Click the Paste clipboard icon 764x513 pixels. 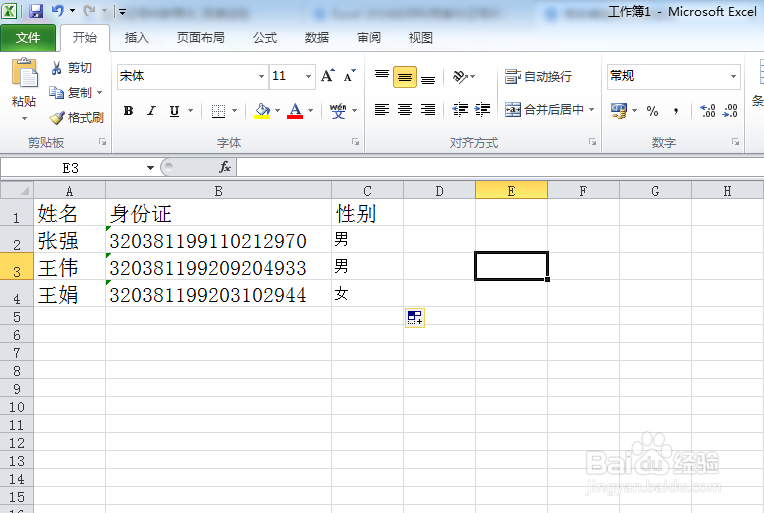click(x=24, y=74)
